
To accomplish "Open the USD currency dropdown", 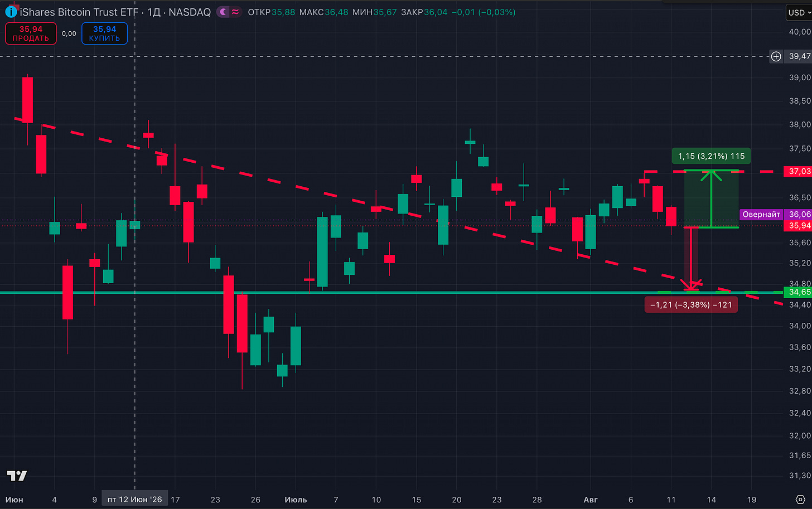I will [x=799, y=12].
